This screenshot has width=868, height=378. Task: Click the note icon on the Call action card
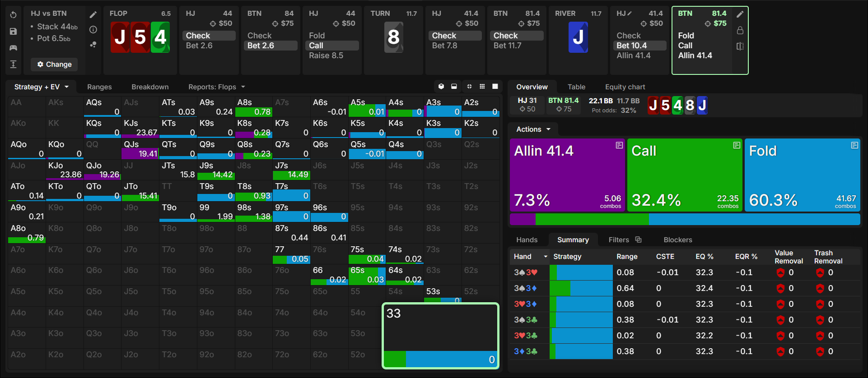coord(737,145)
